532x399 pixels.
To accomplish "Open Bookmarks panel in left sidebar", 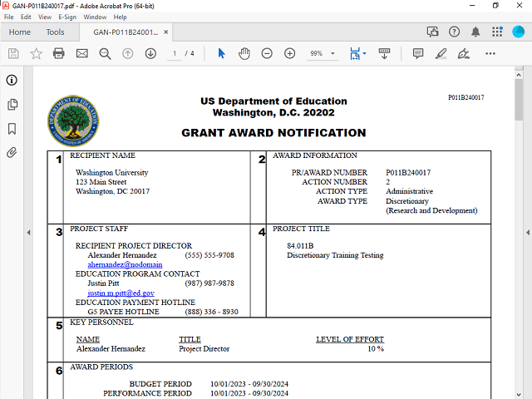I will 12,129.
